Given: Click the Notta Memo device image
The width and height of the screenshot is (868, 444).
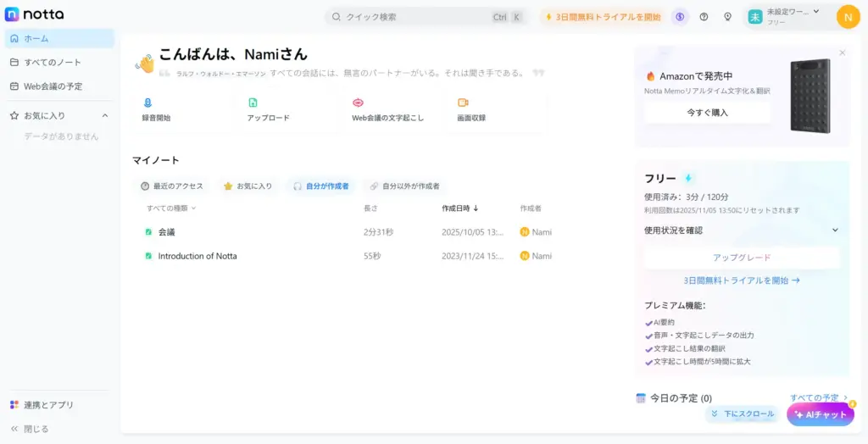Looking at the screenshot, I should (810, 95).
